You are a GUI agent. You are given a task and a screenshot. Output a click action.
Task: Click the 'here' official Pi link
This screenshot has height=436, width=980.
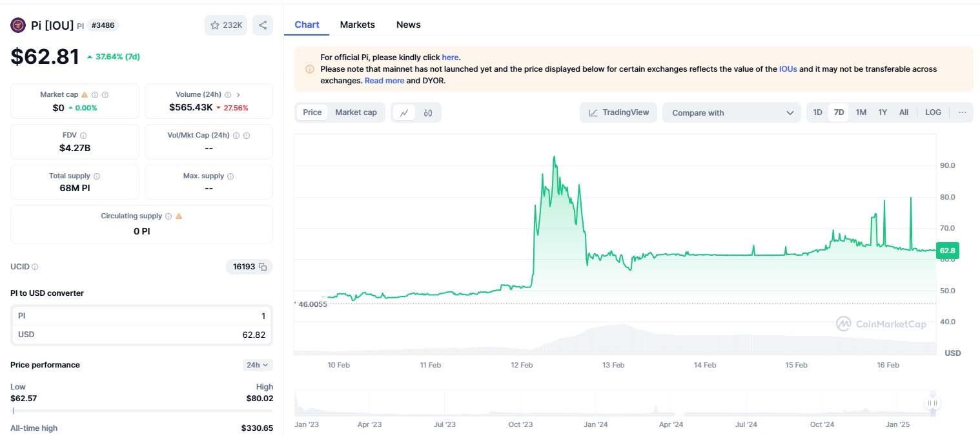[450, 57]
